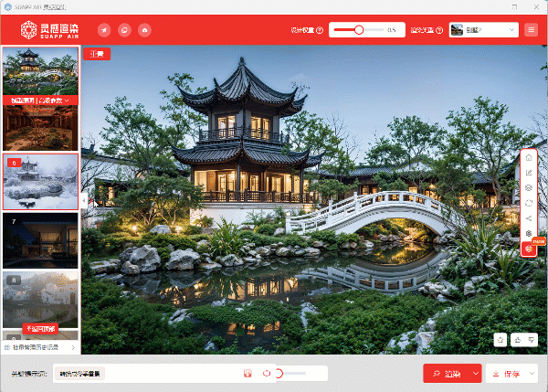548x392 pixels.
Task: Click the layers icon in right toolbar
Action: click(529, 187)
